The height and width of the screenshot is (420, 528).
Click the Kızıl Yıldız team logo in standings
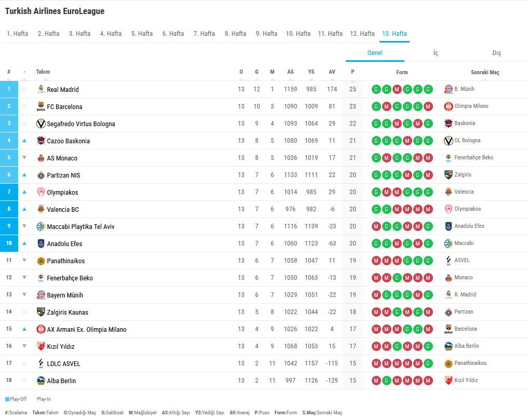(40, 346)
